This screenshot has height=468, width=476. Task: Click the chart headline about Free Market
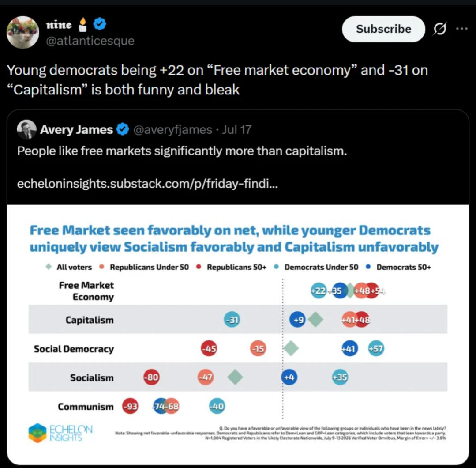234,238
